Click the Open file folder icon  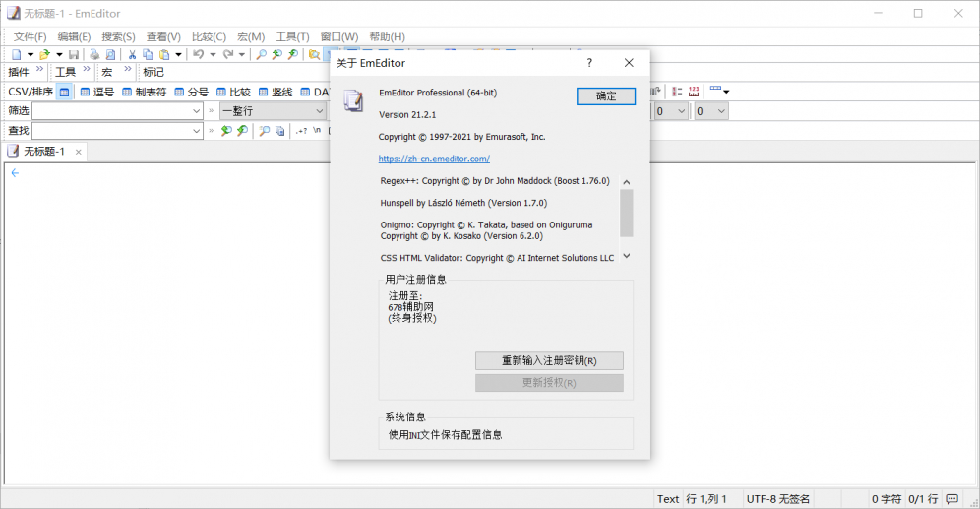[x=44, y=54]
